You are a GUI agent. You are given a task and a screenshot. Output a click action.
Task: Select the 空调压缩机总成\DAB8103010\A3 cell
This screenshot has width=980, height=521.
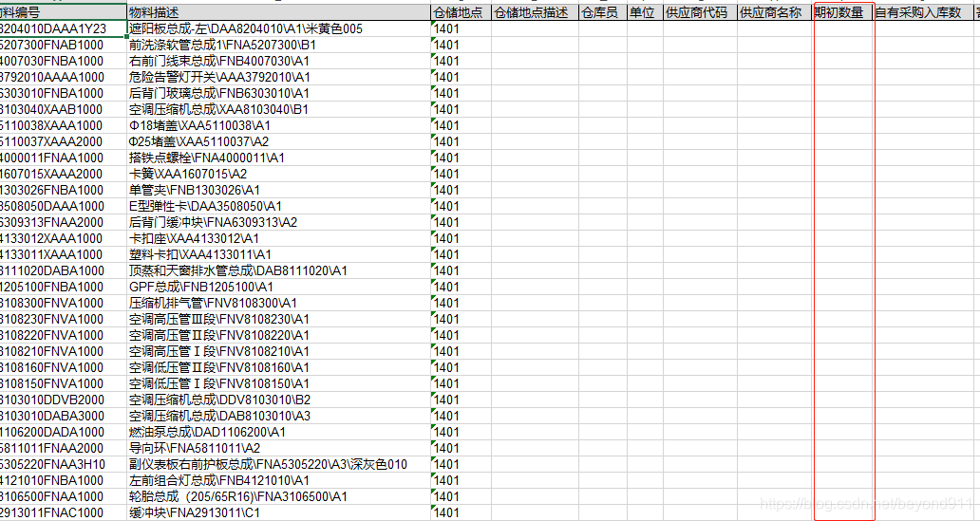point(279,416)
